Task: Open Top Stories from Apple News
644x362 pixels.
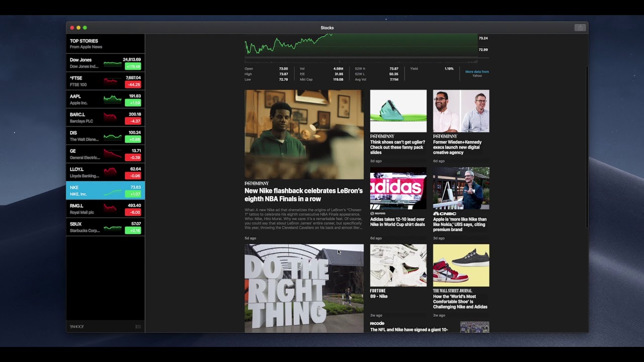Action: pos(105,44)
